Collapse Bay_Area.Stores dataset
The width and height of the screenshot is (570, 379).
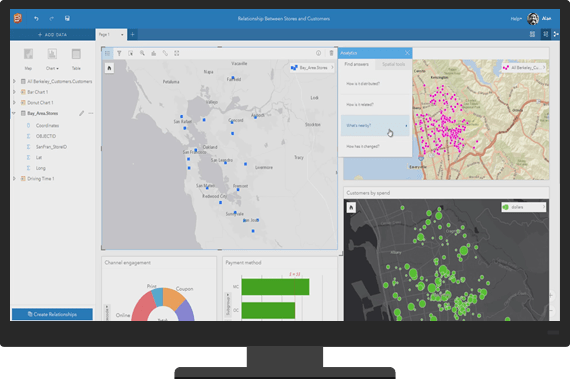(14, 113)
